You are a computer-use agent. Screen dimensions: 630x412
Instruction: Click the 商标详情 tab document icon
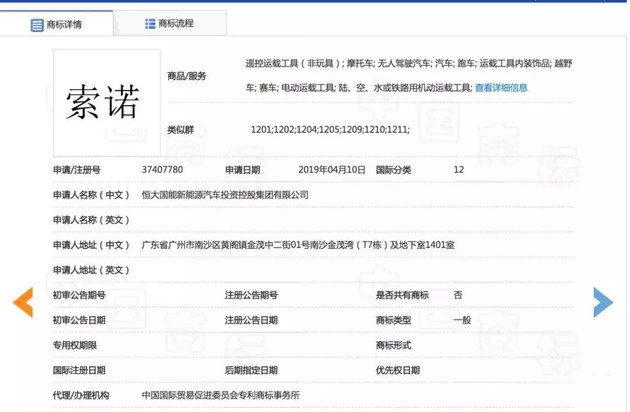(x=37, y=25)
